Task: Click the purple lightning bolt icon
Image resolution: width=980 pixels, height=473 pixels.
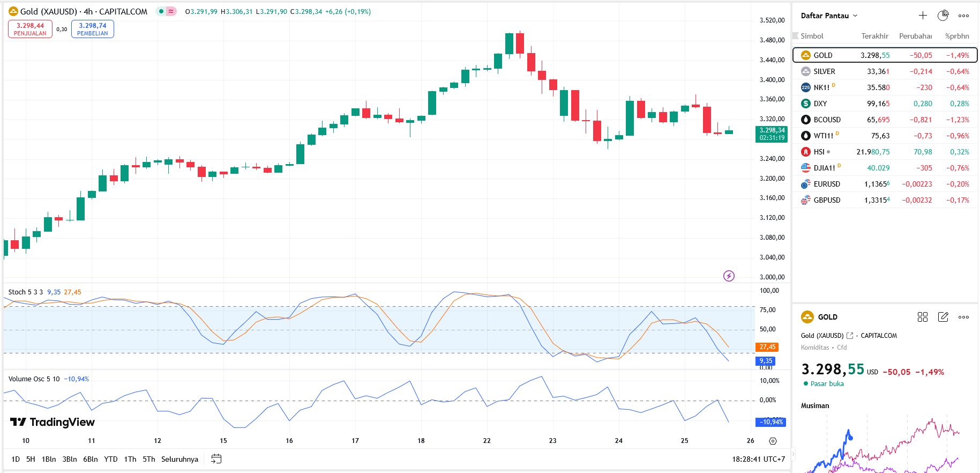Action: [x=729, y=276]
